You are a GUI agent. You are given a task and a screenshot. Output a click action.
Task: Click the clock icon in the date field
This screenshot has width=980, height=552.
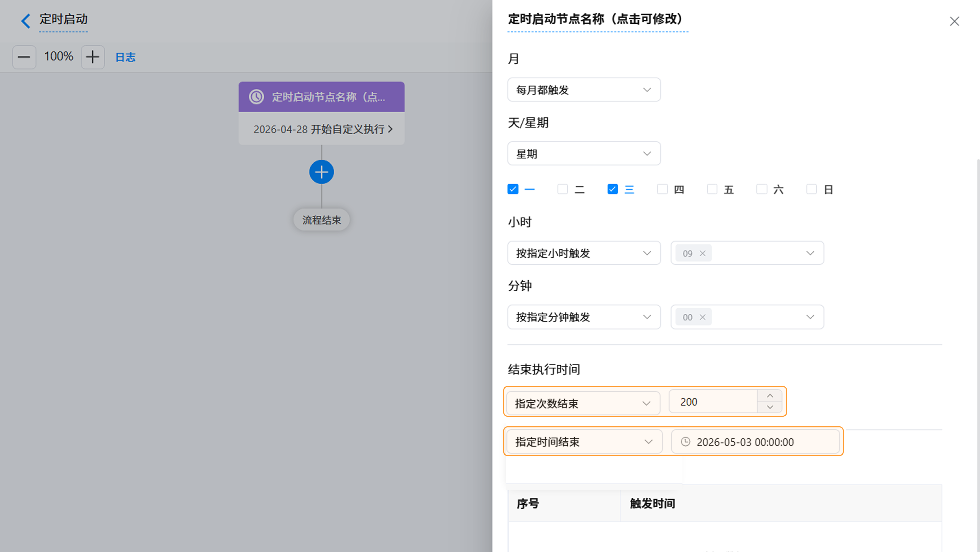tap(685, 442)
